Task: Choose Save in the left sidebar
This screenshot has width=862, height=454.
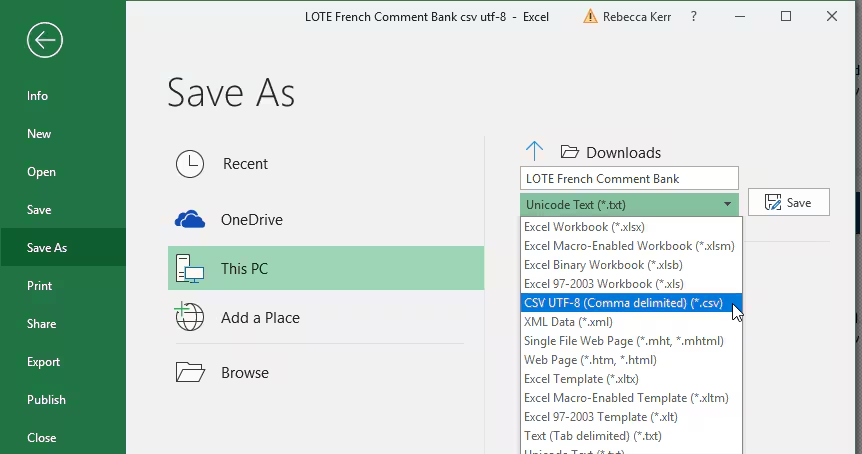Action: click(x=63, y=209)
